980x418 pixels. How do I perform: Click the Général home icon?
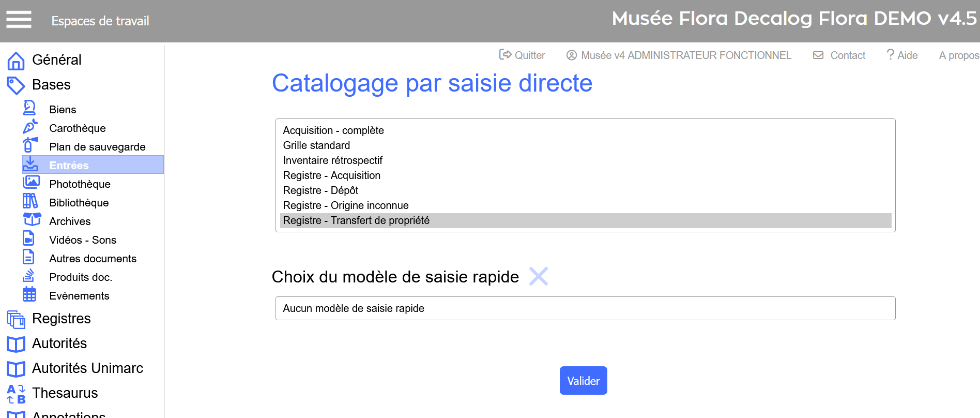pyautogui.click(x=16, y=61)
